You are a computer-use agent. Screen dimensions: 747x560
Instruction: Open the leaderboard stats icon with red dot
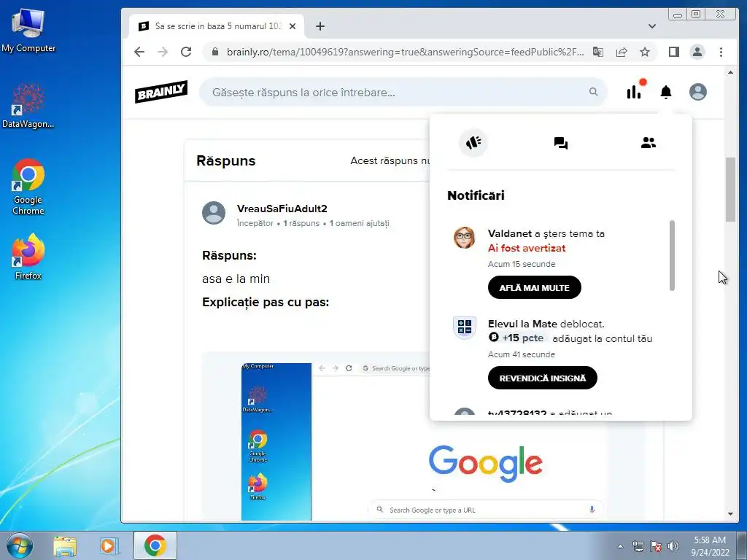635,90
